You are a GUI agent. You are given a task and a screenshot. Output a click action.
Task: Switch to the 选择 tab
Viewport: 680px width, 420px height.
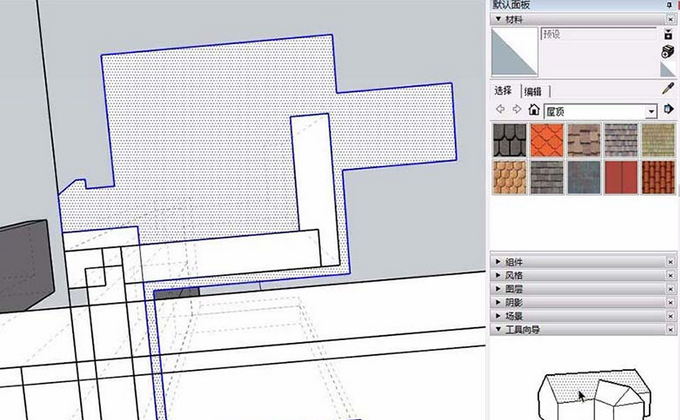point(503,91)
